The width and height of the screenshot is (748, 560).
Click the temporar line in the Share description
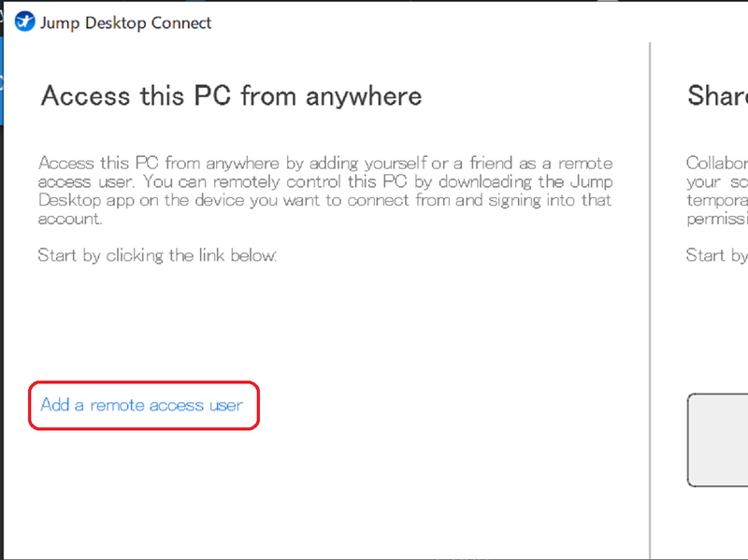[716, 200]
